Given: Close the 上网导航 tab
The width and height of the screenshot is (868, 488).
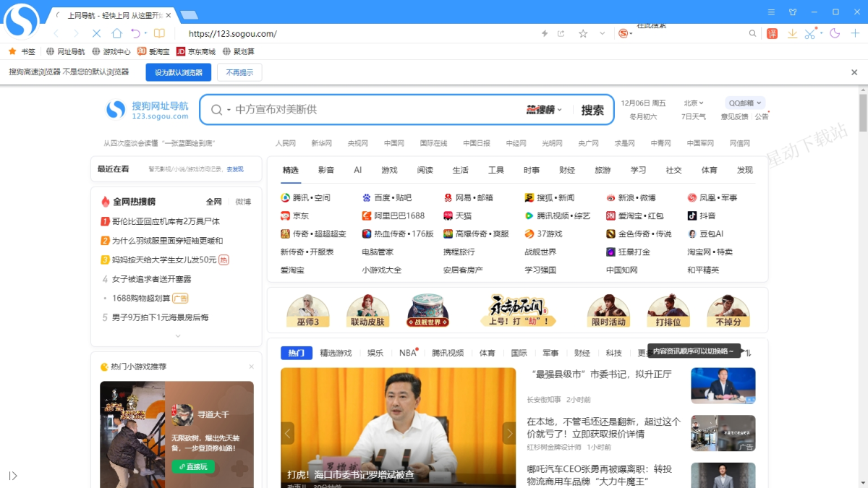Looking at the screenshot, I should [x=169, y=14].
